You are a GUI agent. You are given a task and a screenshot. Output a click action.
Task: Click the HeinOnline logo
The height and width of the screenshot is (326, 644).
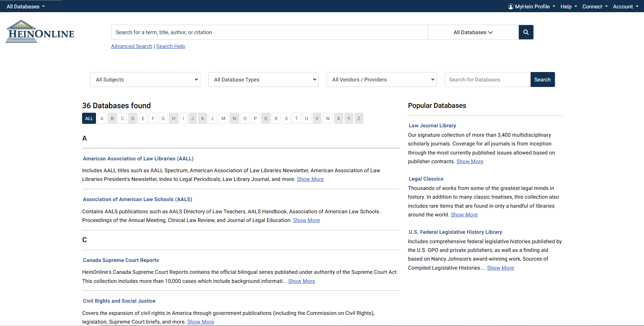(40, 32)
